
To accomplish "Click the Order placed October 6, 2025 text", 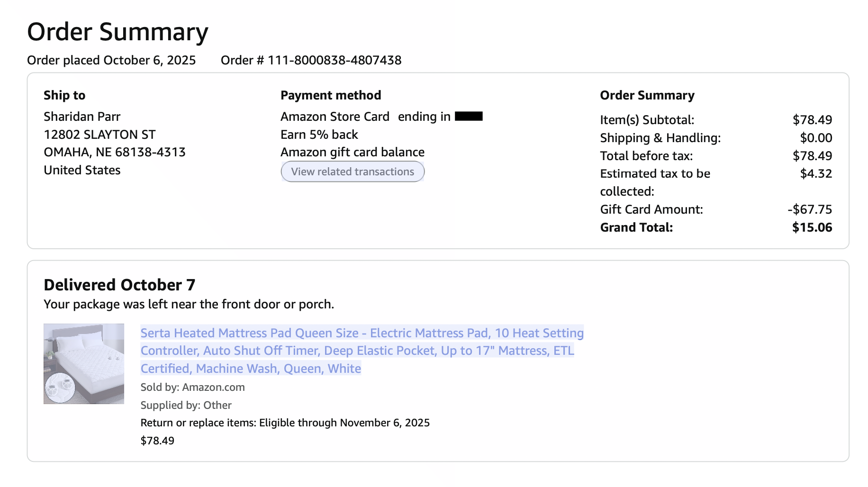I will (x=111, y=60).
